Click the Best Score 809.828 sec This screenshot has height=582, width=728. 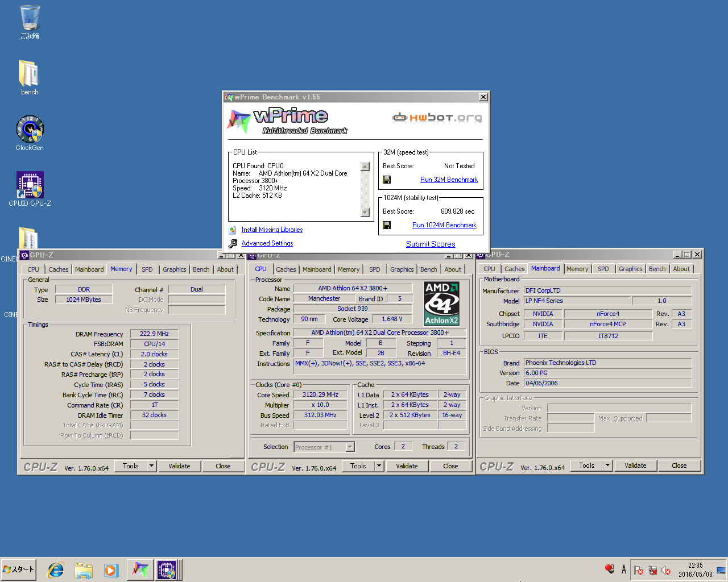click(457, 211)
